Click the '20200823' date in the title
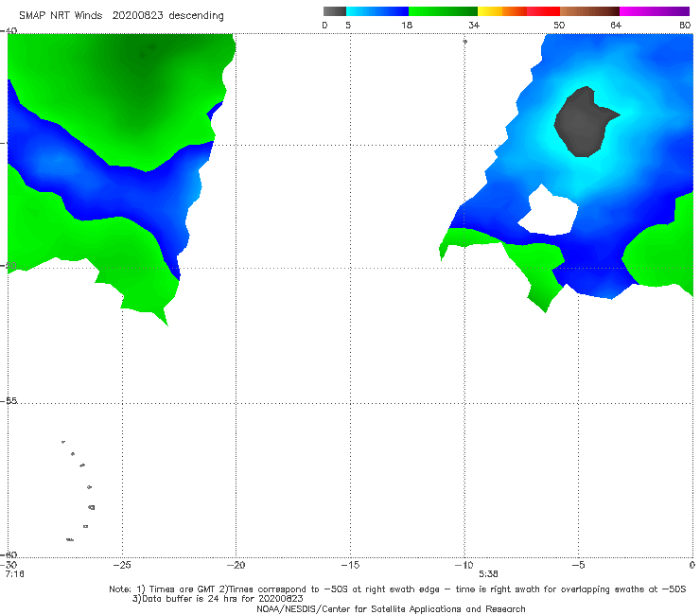The image size is (700, 615). click(x=137, y=15)
